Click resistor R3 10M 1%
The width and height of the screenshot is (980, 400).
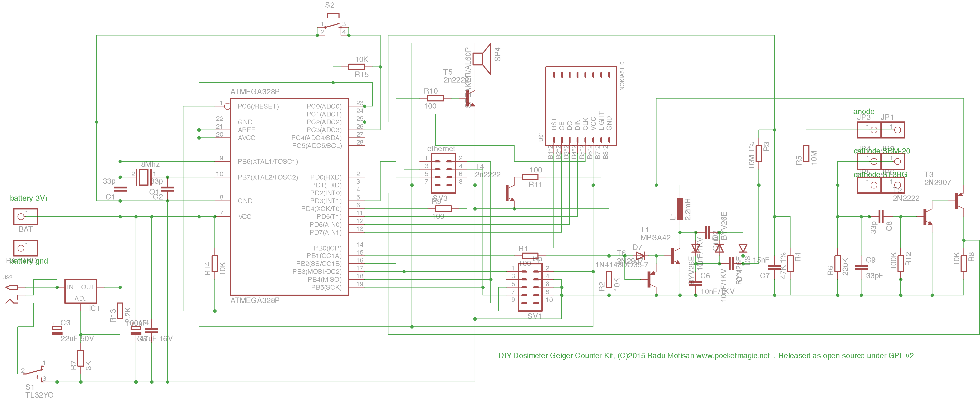759,153
